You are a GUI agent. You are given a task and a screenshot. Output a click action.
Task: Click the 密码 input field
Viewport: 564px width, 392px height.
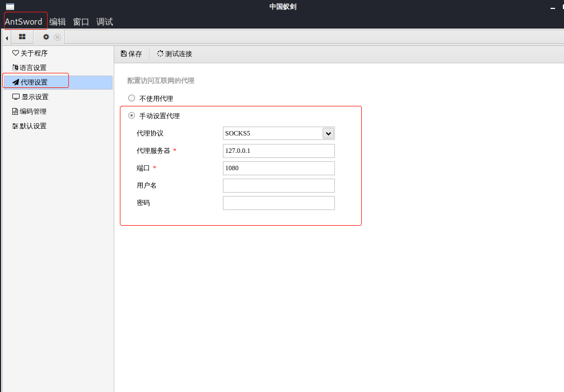point(279,203)
